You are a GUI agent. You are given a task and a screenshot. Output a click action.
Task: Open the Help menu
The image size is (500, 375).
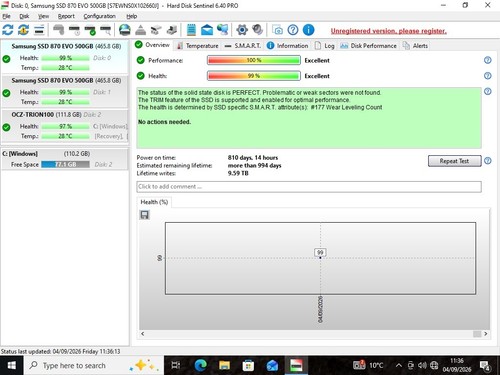pos(131,16)
